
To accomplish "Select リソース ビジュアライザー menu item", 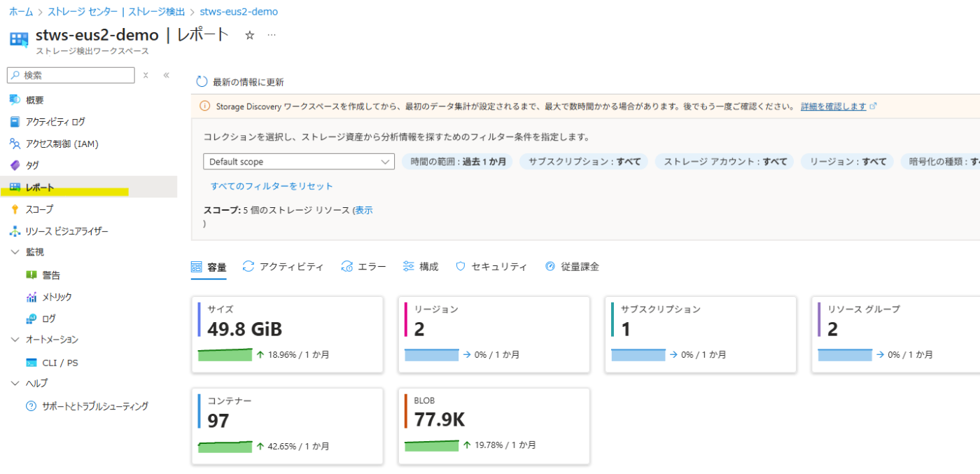I will [x=88, y=231].
